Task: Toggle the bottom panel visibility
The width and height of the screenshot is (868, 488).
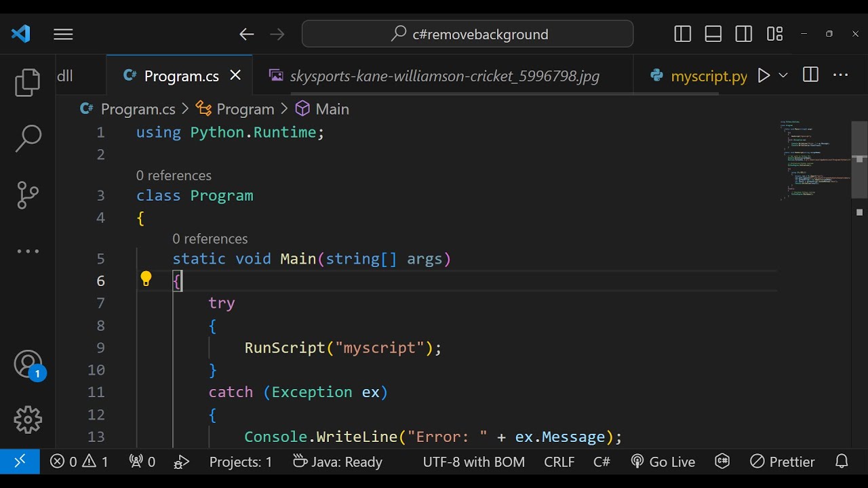Action: [x=713, y=34]
